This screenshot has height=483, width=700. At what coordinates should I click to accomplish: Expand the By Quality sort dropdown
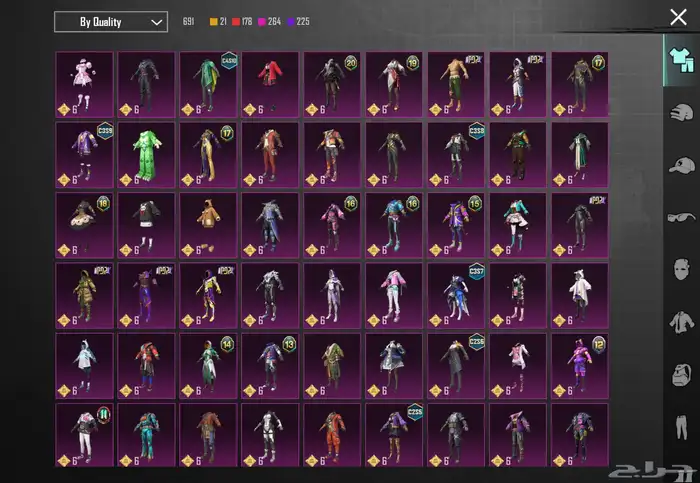point(110,21)
